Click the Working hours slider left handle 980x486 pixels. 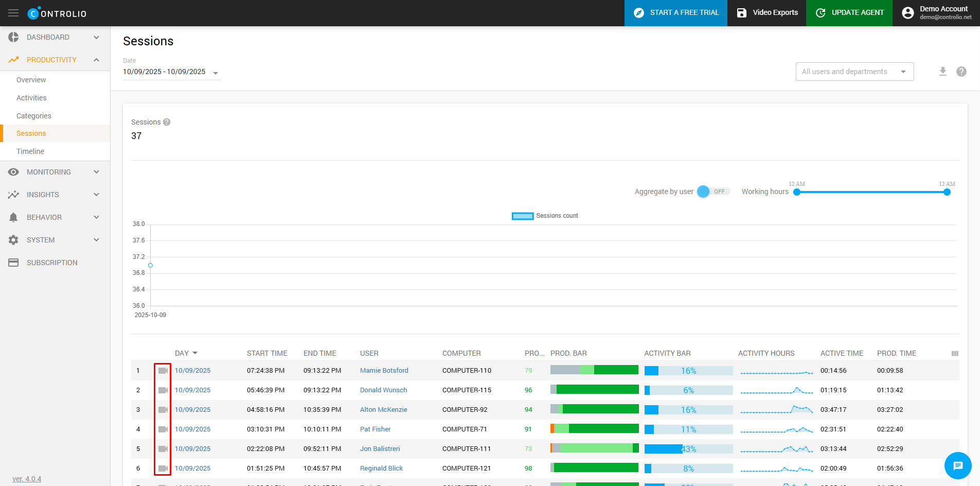tap(797, 192)
